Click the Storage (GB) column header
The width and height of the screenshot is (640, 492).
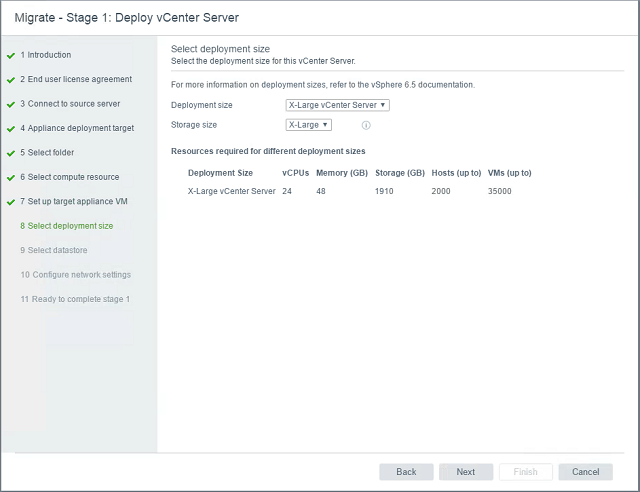[x=400, y=173]
